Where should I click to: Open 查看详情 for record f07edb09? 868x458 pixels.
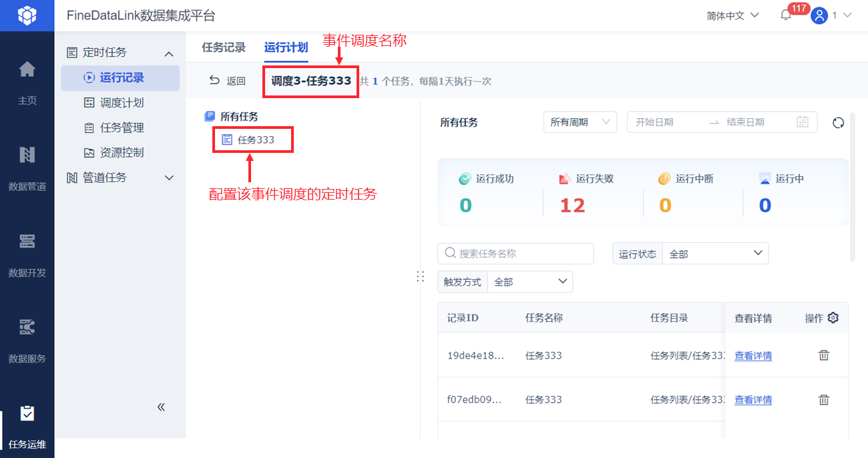coord(753,400)
